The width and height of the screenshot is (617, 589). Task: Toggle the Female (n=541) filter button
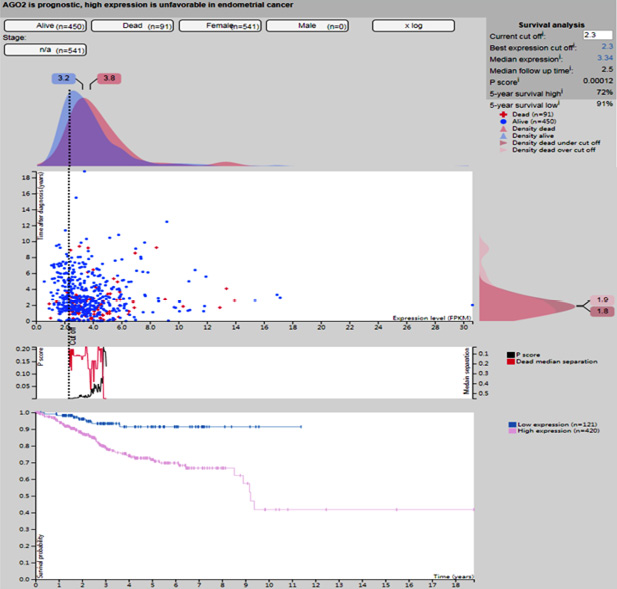point(220,26)
